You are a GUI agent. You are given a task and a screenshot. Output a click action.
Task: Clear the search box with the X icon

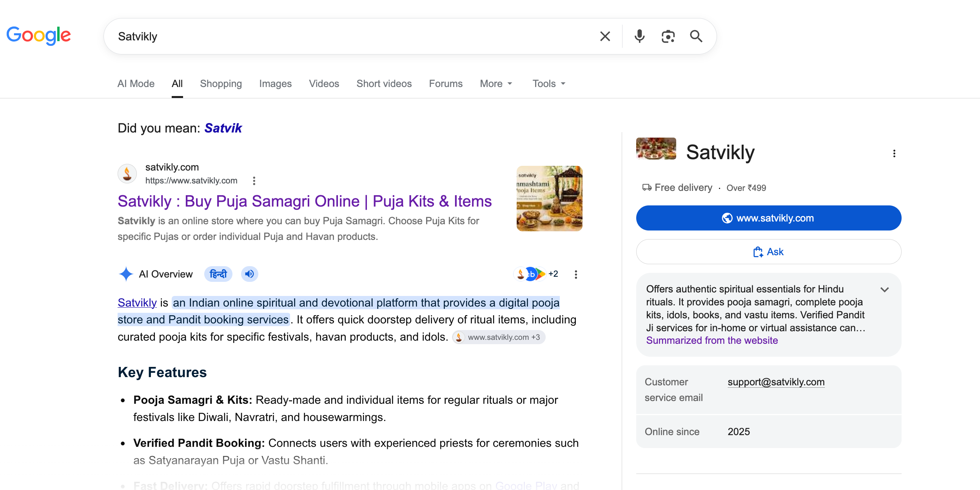point(605,36)
